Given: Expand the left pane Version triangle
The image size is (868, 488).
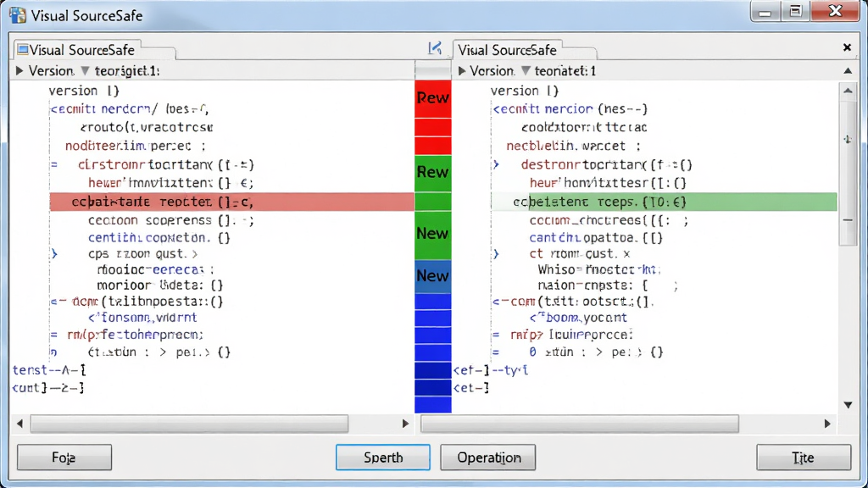Looking at the screenshot, I should tap(19, 71).
